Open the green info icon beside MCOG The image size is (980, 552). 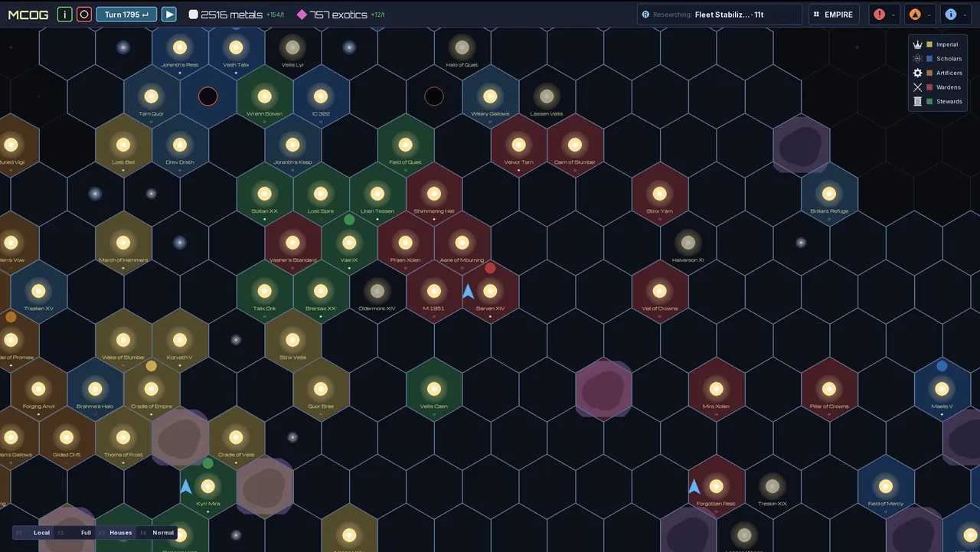[65, 15]
